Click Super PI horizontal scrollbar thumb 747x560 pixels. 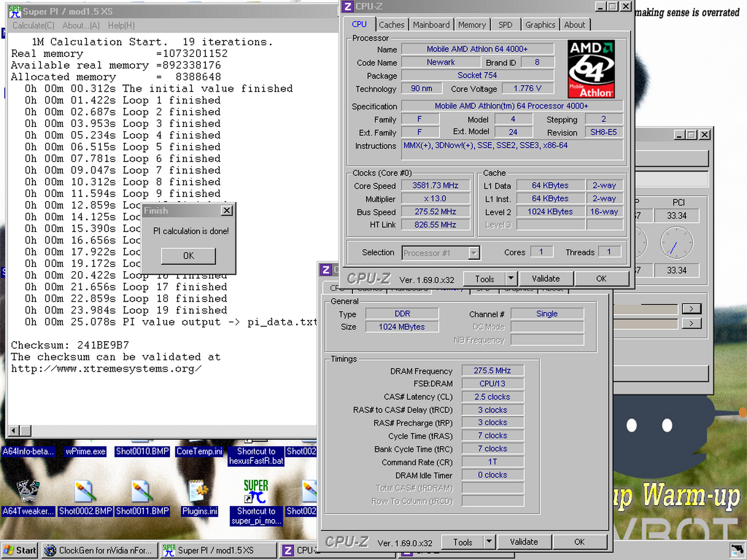coord(25,430)
